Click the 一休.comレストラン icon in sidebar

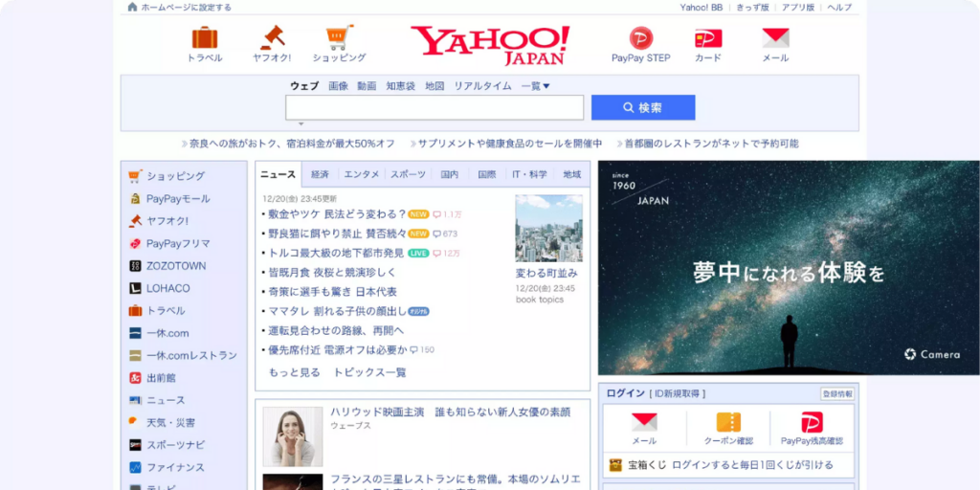point(135,356)
